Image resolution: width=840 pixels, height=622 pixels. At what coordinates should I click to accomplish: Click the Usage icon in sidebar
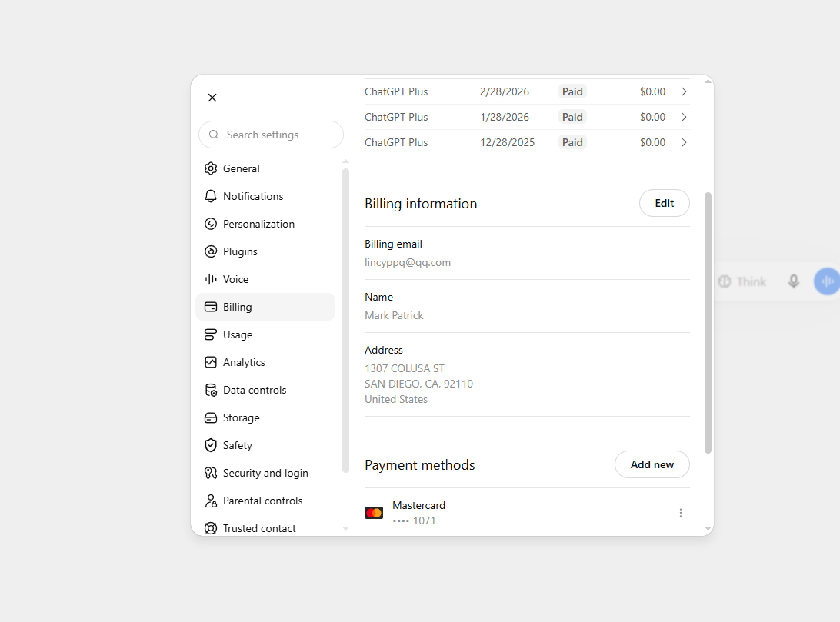[211, 335]
